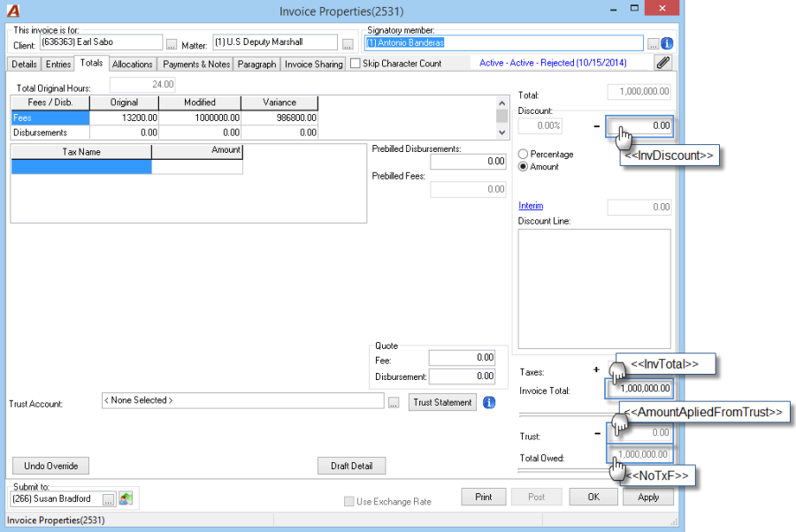The image size is (796, 532).
Task: Click the application logo in title bar
Action: pos(13,11)
